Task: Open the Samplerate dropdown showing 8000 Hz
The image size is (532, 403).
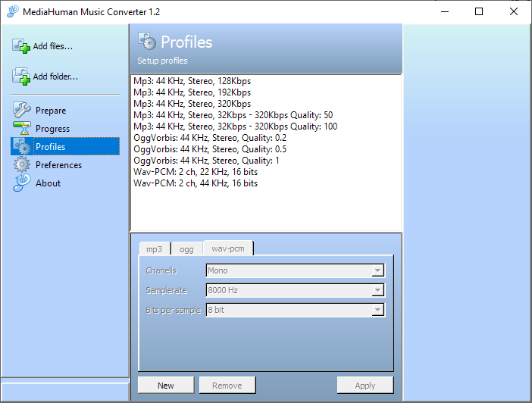Action: point(296,290)
